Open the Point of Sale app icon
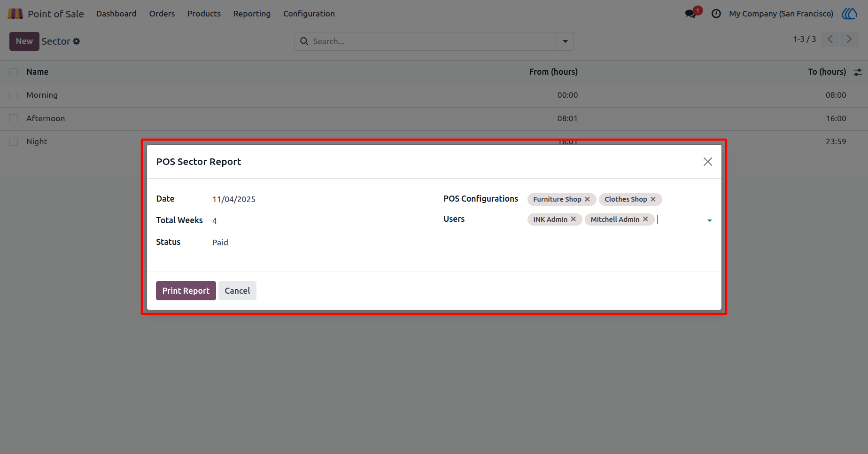Screen dimensions: 868x454 coord(15,14)
